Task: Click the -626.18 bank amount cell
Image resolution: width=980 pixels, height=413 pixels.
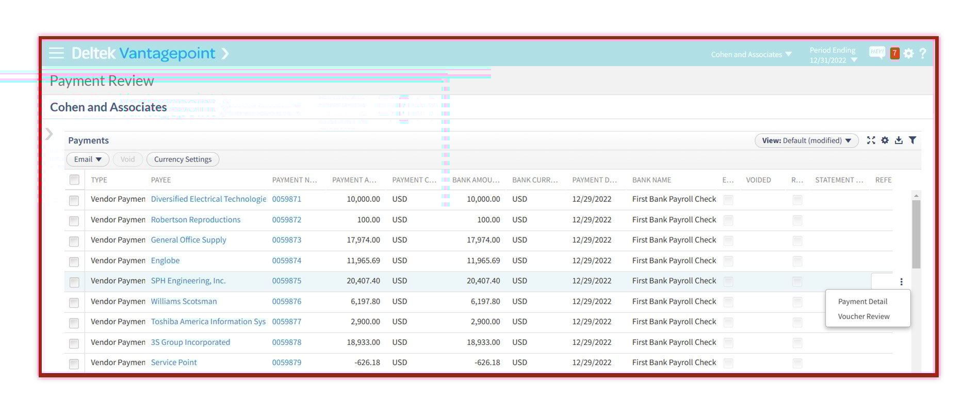Action: point(487,362)
